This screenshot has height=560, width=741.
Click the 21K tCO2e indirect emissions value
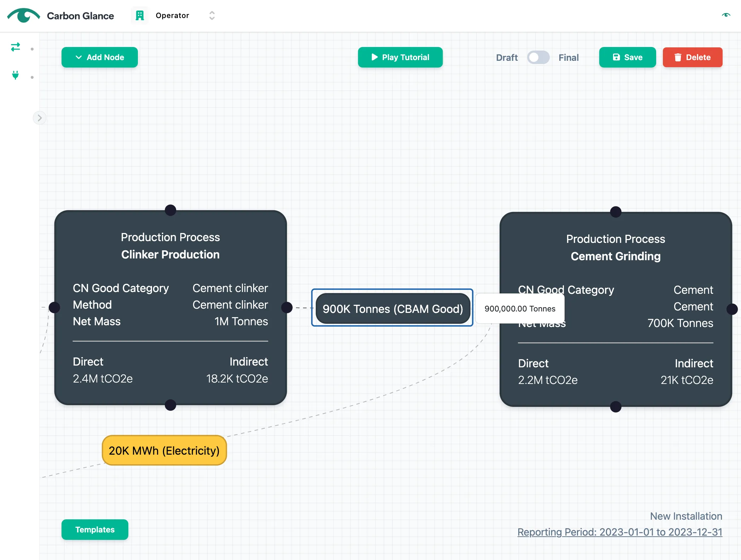(687, 380)
